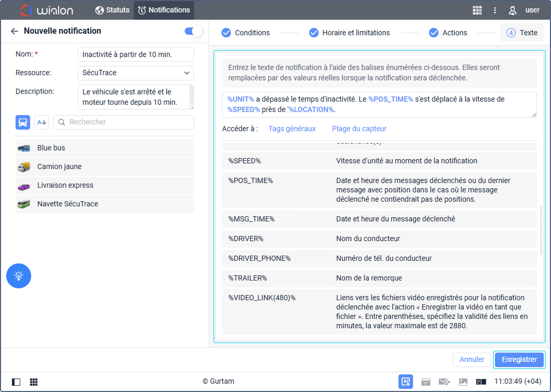
Task: Open the Conditions step
Action: 245,33
